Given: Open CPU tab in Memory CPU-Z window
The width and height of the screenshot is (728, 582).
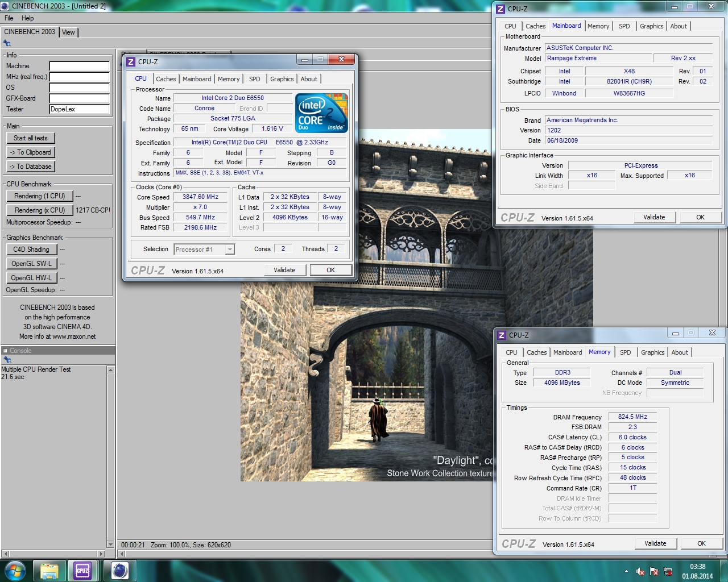Looking at the screenshot, I should 512,352.
